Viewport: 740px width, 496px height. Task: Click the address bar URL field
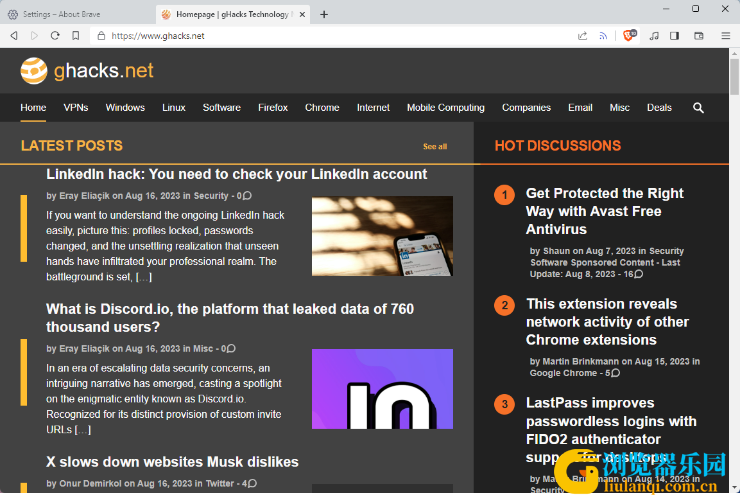(330, 36)
